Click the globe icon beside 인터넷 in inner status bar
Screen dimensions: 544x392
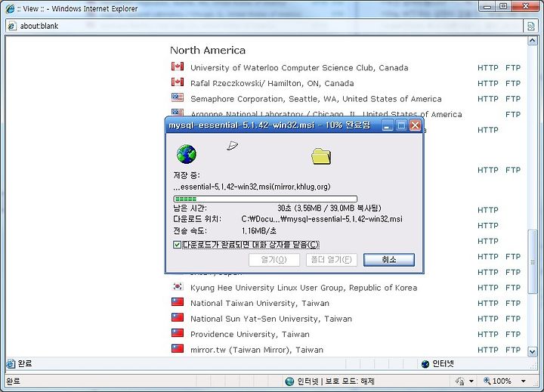425,364
